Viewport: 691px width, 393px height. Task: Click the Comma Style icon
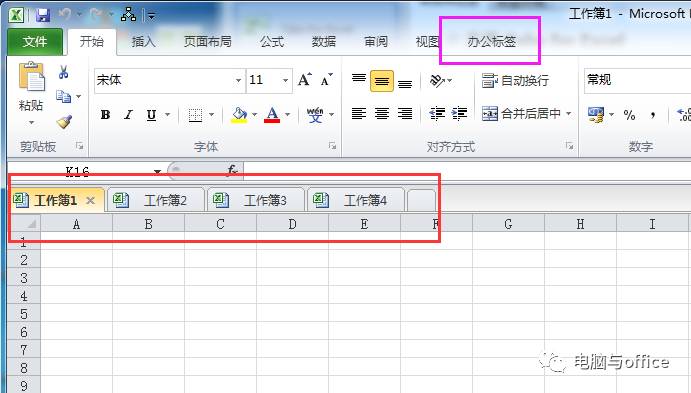pyautogui.click(x=653, y=115)
